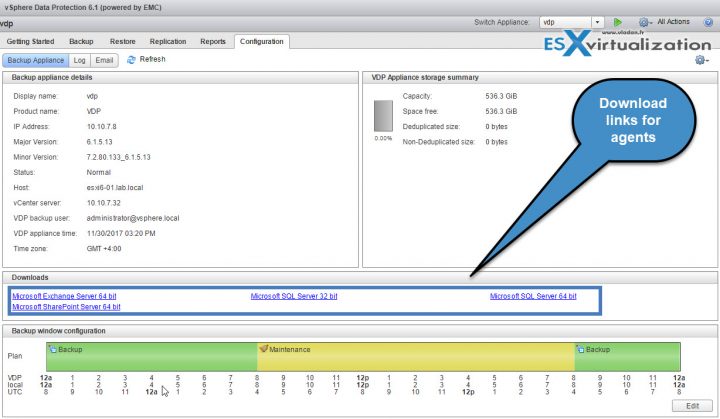Click the left green Backup window block
Screen dimensions: 720x419
152,357
